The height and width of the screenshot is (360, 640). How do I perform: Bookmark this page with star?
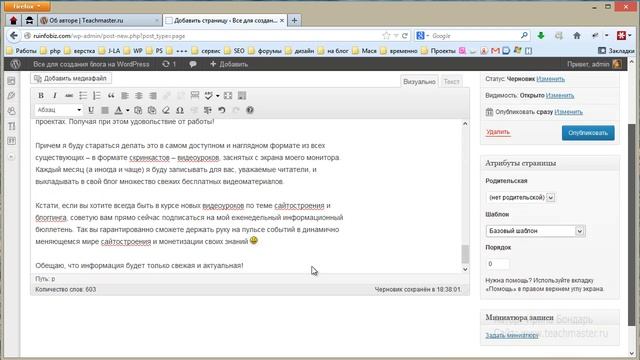pyautogui.click(x=386, y=36)
